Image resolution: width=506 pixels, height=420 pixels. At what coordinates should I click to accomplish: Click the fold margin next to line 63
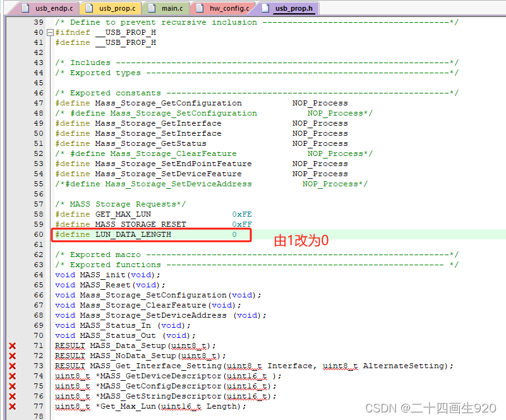[x=50, y=265]
